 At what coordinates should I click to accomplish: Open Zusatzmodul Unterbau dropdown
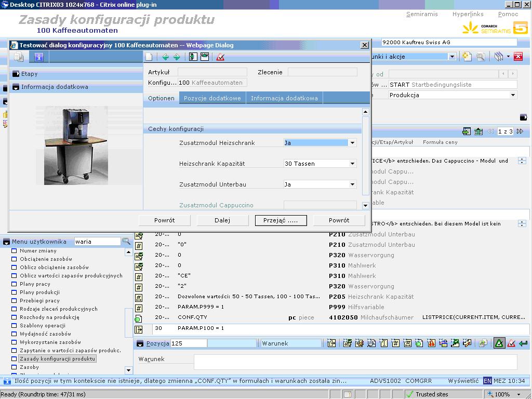coord(353,184)
